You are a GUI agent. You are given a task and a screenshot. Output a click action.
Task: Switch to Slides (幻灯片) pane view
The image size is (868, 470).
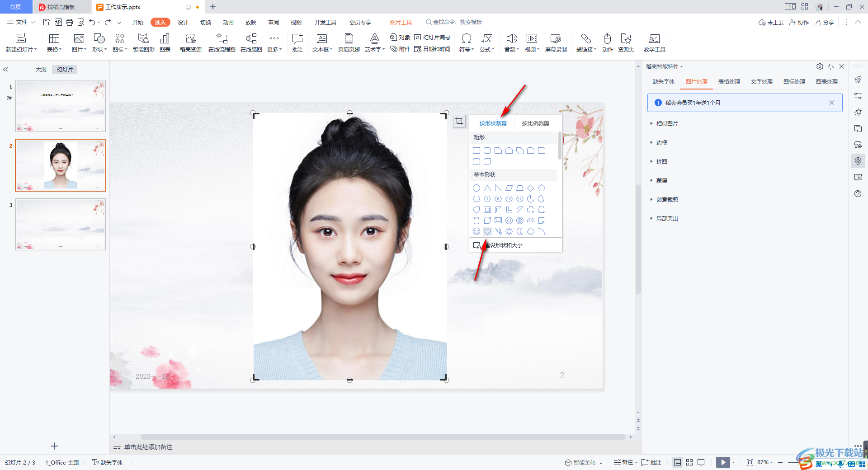tap(65, 70)
